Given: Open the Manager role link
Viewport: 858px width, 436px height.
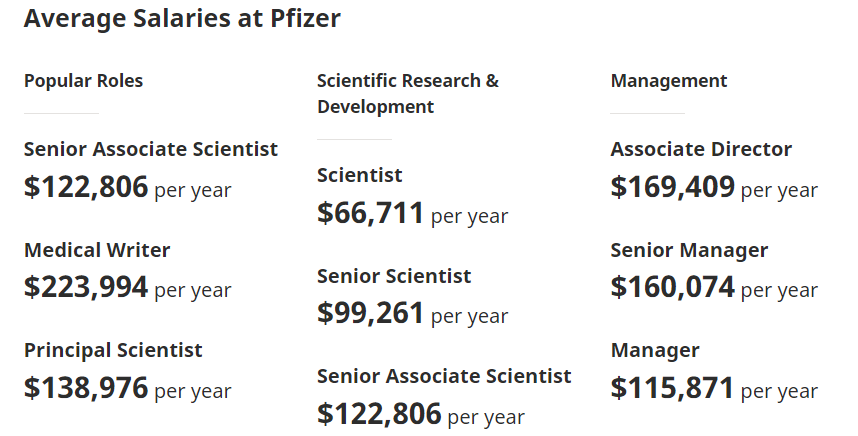Looking at the screenshot, I should tap(655, 350).
